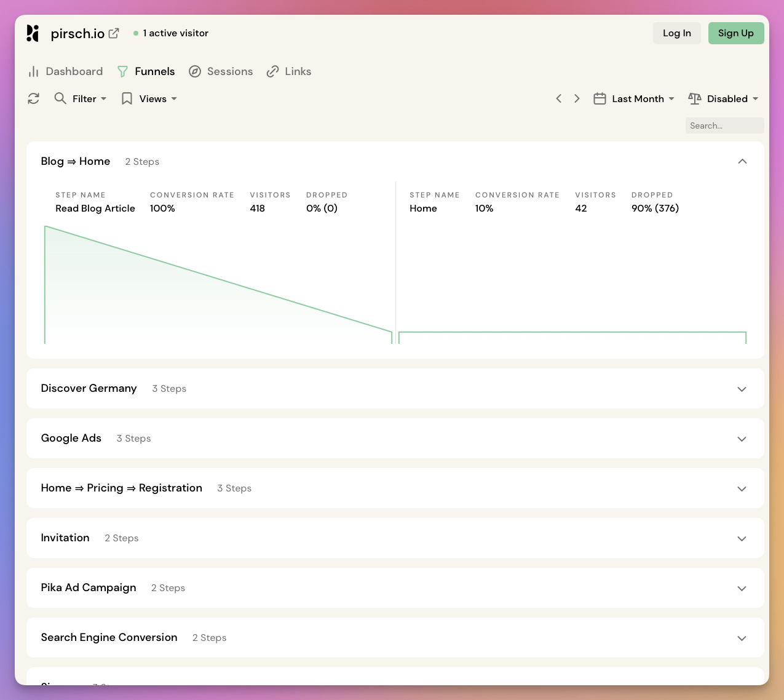
Task: Open saved Views via the bookmark icon
Action: pyautogui.click(x=127, y=98)
